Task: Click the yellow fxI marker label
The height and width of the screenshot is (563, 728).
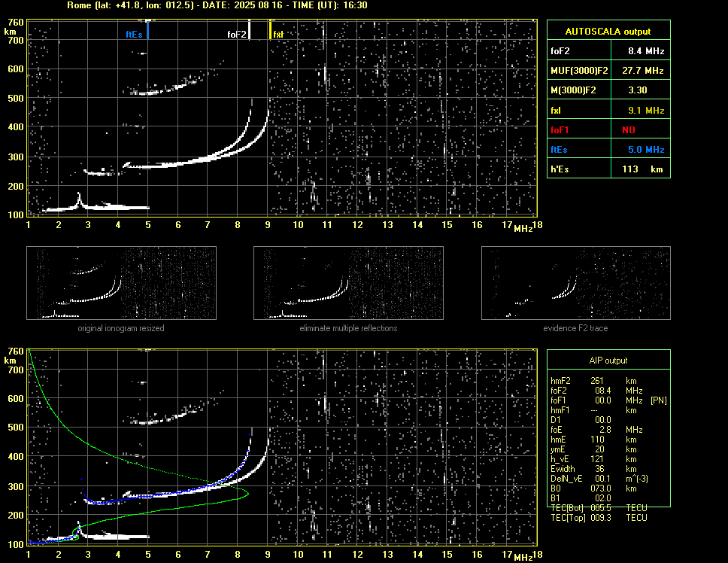Action: [278, 35]
